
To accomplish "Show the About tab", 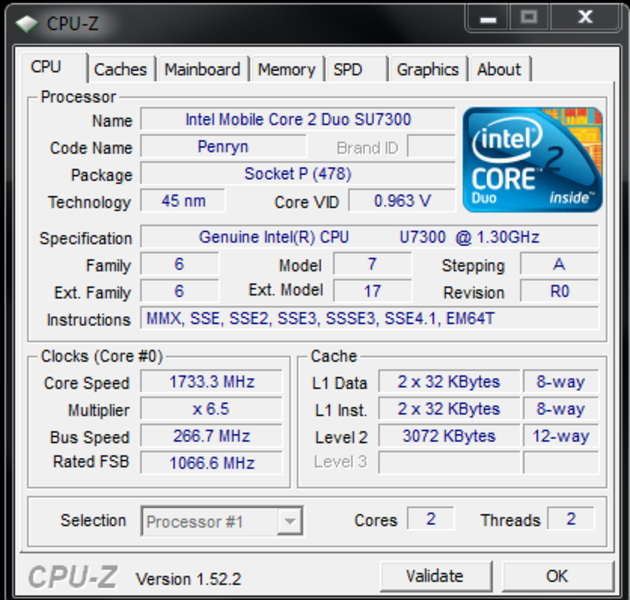I will pos(499,70).
